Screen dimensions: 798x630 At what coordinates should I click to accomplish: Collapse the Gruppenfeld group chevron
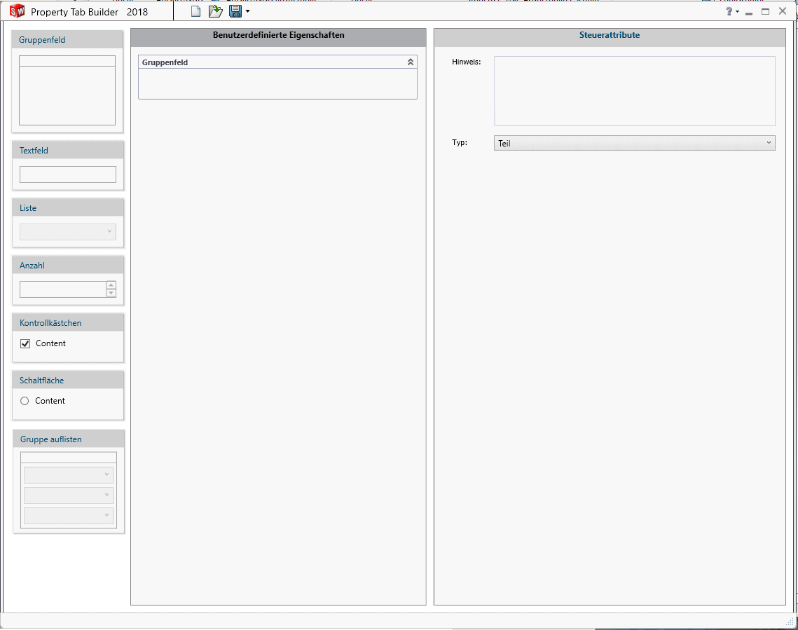click(410, 62)
